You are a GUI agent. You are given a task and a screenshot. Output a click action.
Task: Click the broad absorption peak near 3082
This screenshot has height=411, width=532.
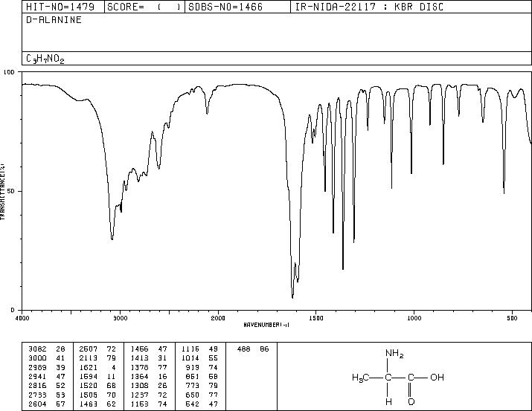click(112, 238)
